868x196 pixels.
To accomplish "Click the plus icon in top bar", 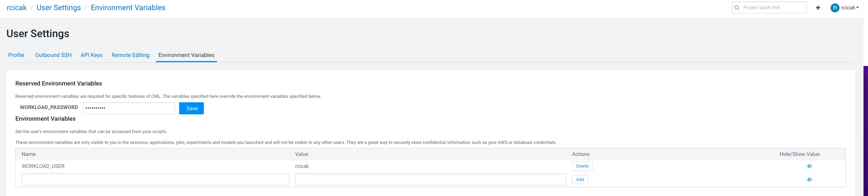I will [818, 7].
